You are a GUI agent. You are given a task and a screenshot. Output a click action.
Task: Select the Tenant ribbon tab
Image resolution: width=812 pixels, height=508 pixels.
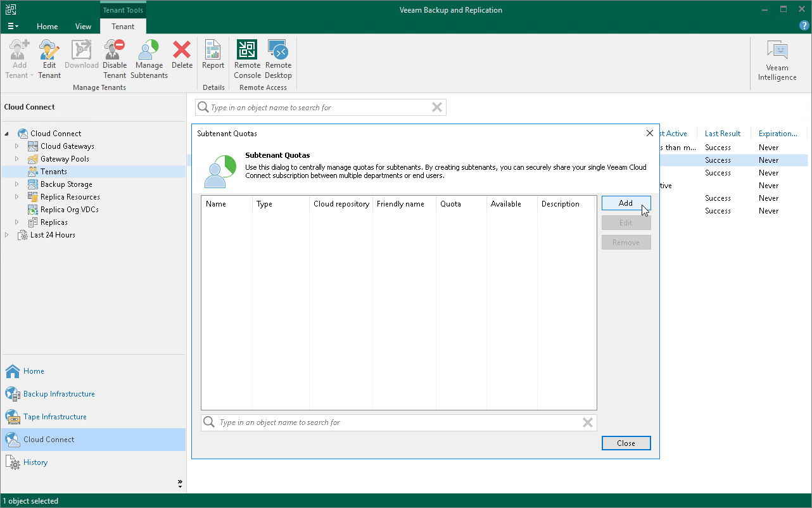click(x=123, y=27)
